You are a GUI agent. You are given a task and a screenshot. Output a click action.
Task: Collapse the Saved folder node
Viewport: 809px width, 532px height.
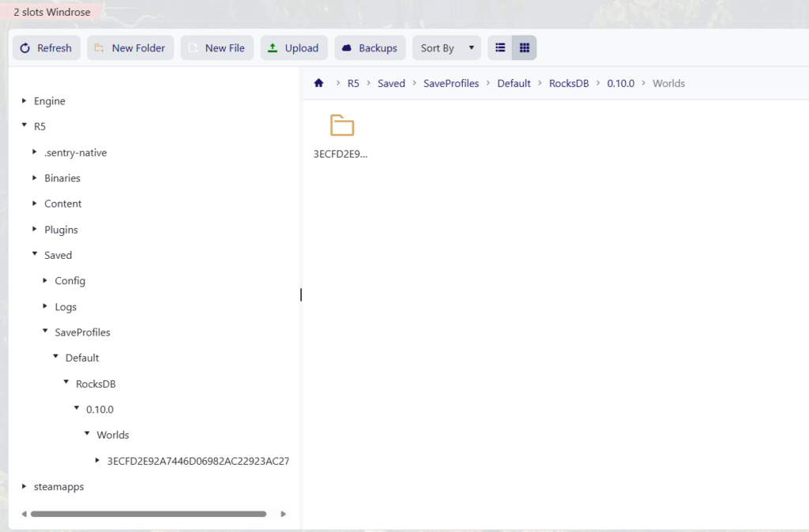point(35,255)
